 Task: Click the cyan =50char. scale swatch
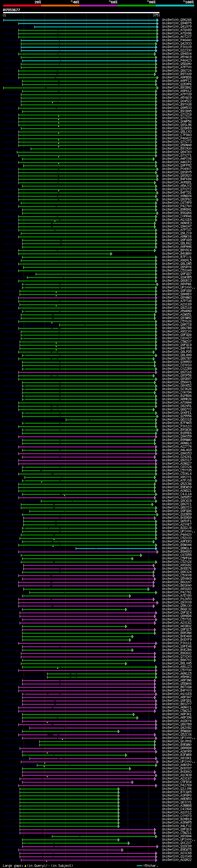point(139,866)
